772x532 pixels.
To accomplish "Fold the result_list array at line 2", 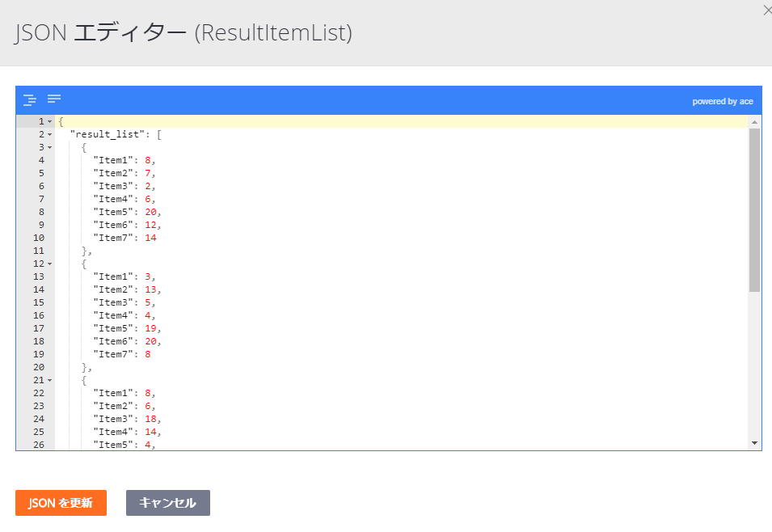I will click(x=49, y=134).
